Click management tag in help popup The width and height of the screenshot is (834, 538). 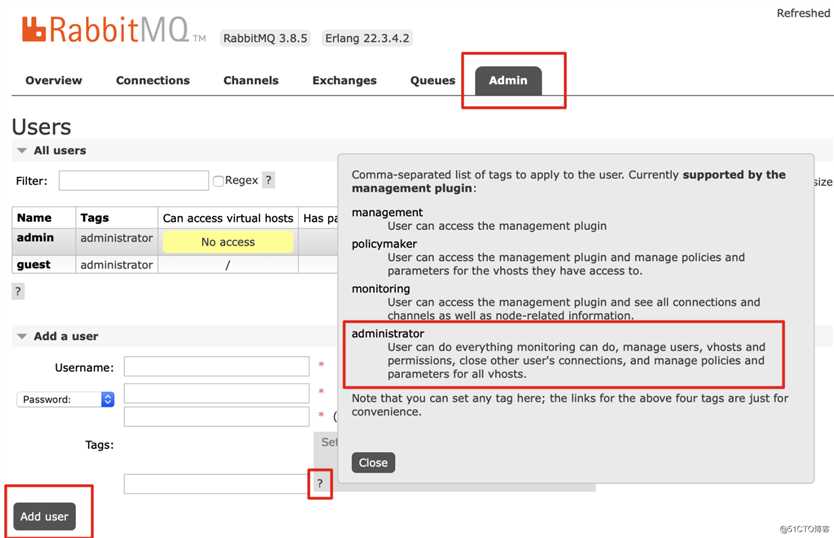click(x=387, y=212)
